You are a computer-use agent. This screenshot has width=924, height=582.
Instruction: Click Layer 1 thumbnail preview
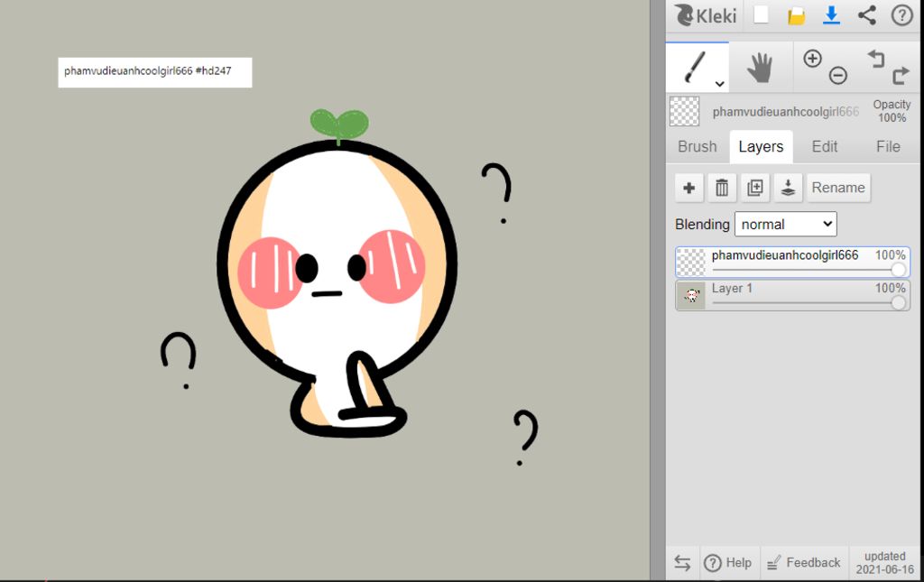(691, 295)
